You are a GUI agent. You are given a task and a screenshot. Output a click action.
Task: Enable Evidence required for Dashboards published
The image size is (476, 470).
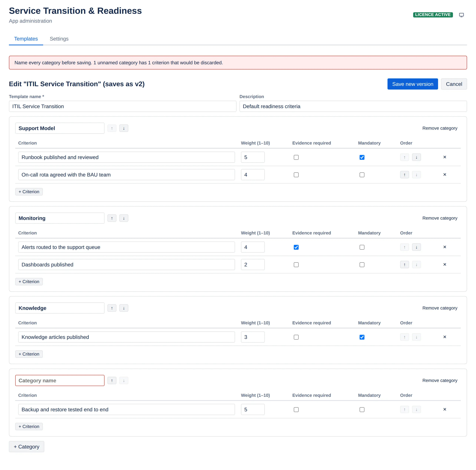296,265
